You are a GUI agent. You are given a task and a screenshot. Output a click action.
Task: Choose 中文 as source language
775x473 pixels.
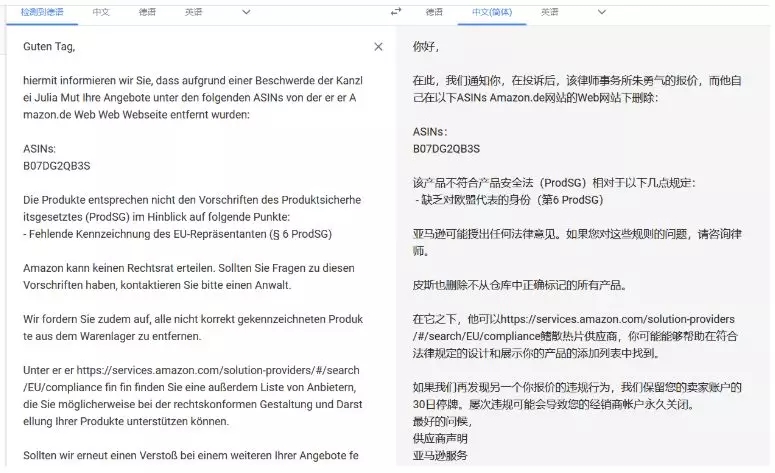click(x=101, y=12)
